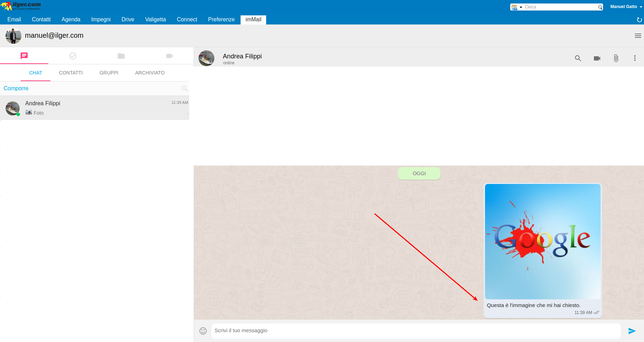Open the files folder panel icon
This screenshot has height=342, width=644.
click(x=121, y=56)
